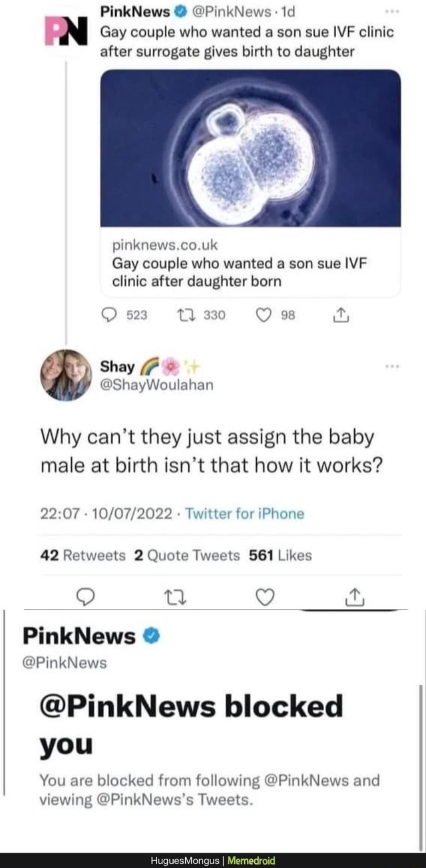Click the PinkNews verified badge on blocked page
The width and height of the screenshot is (426, 868).
click(x=151, y=636)
